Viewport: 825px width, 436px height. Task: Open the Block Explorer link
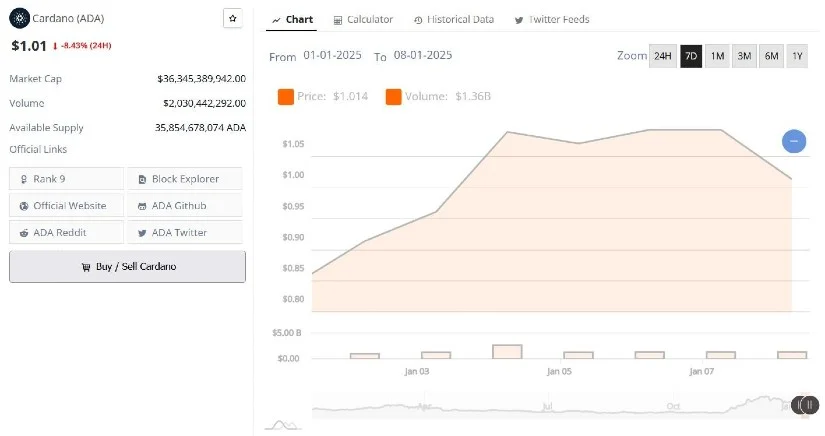pyautogui.click(x=185, y=179)
